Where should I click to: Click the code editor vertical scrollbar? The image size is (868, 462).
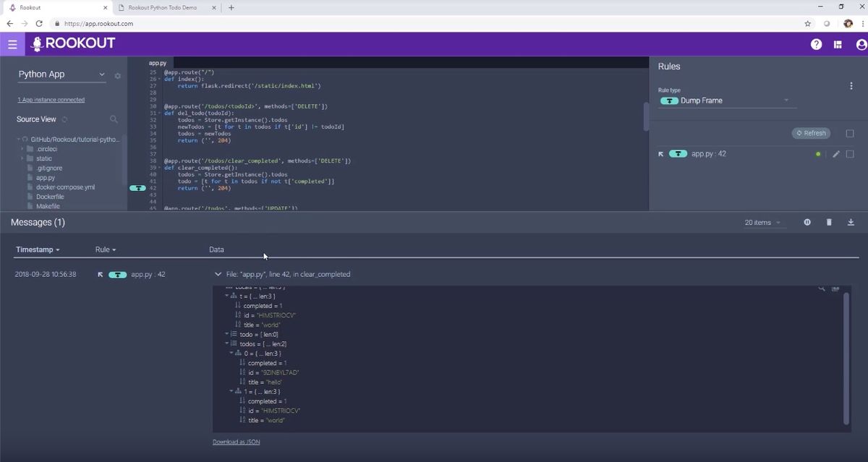pyautogui.click(x=646, y=116)
